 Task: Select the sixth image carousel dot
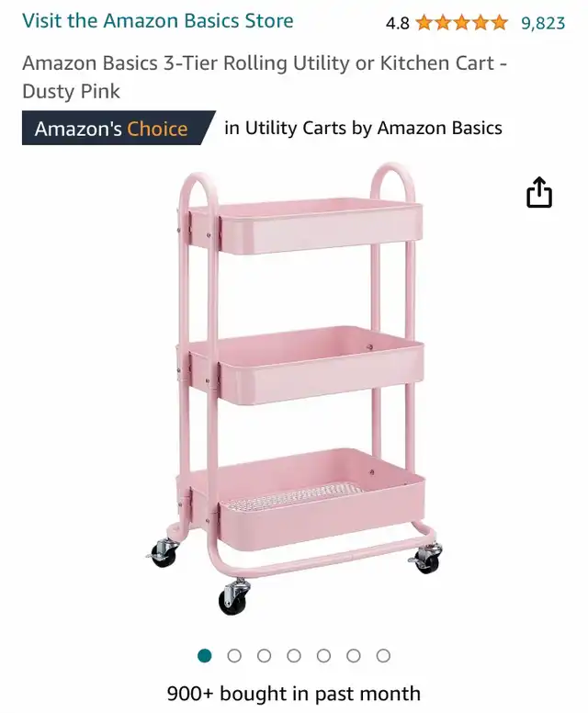[x=354, y=656]
